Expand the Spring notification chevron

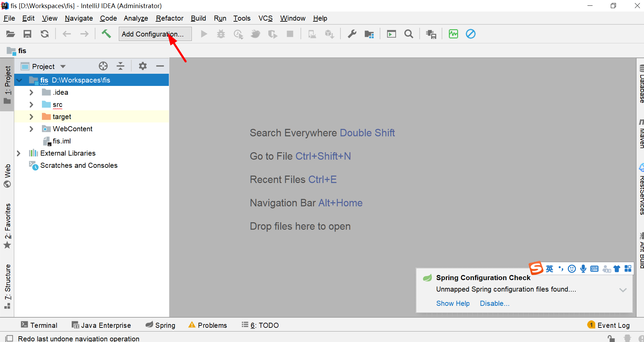tap(623, 290)
